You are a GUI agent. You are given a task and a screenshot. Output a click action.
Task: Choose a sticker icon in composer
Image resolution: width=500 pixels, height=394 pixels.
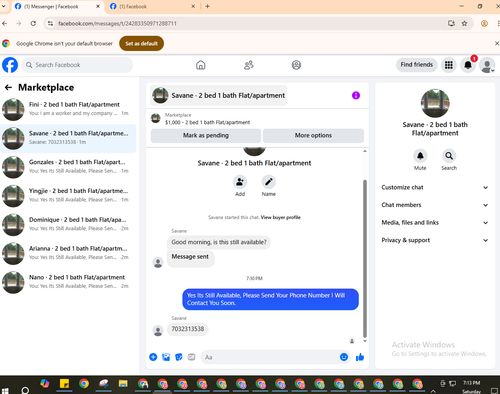pos(179,357)
